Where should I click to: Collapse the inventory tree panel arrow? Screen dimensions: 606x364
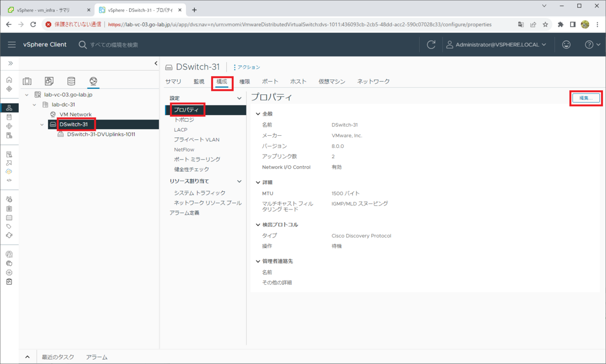point(156,63)
